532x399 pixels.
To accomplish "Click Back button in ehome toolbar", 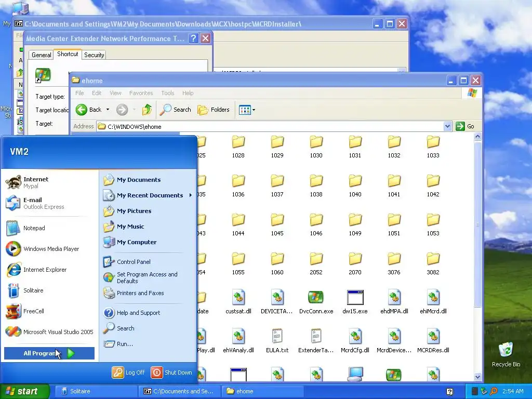I will 89,110.
